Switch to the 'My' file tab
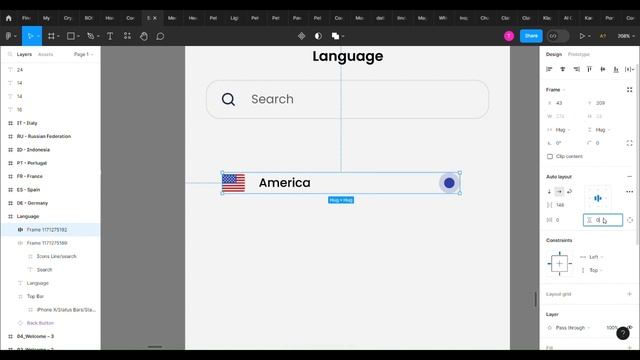Viewport: 640px width, 360px height. 46,18
